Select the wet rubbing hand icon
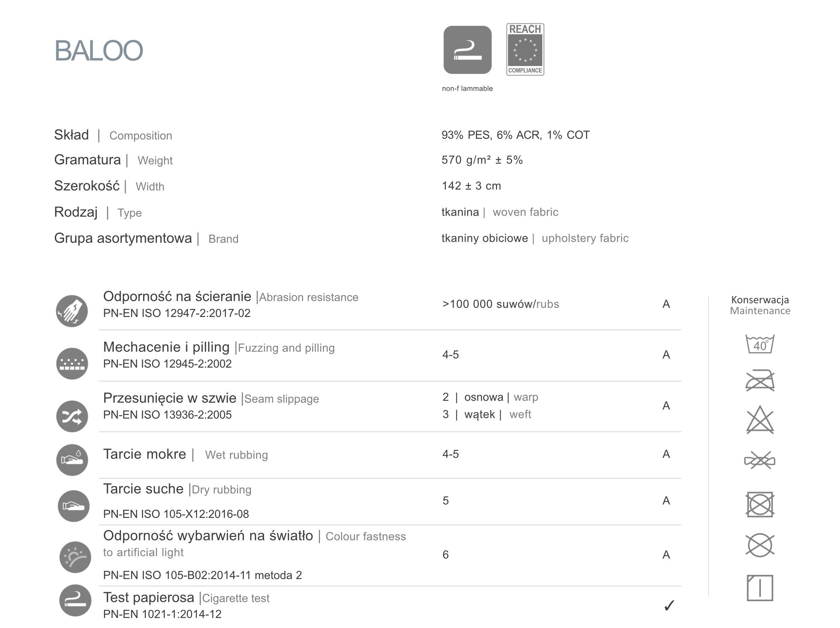This screenshot has height=628, width=840. [x=72, y=460]
